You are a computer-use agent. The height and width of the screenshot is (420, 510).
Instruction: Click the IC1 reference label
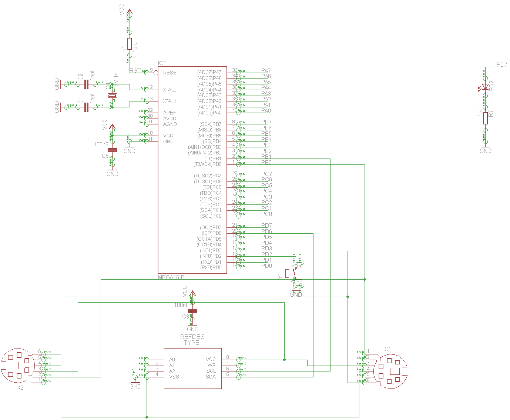[x=162, y=63]
